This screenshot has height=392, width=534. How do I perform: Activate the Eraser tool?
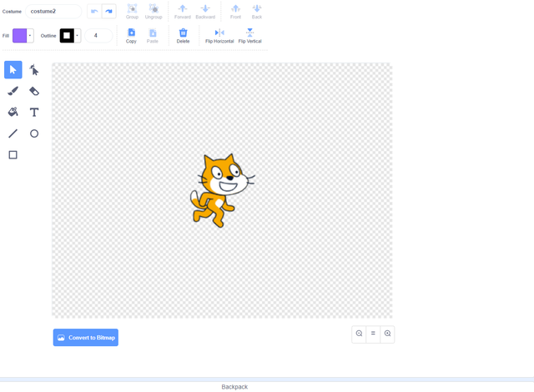click(x=34, y=91)
